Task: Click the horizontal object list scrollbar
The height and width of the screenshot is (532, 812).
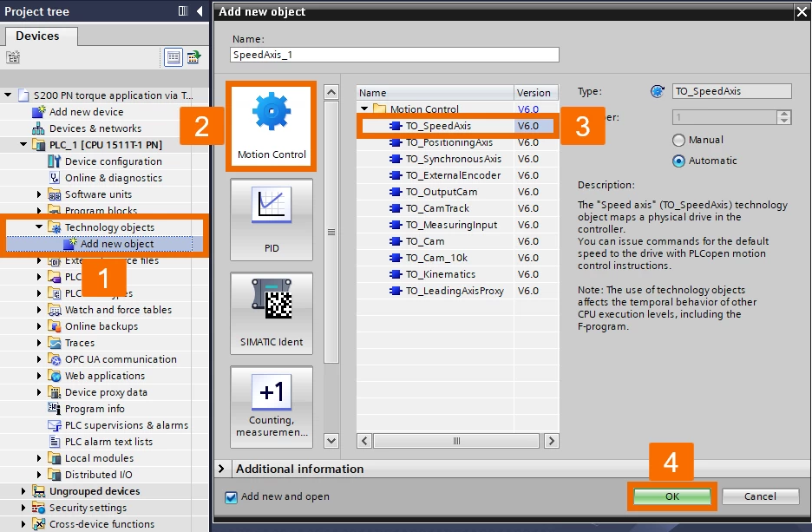Action: coord(456,441)
